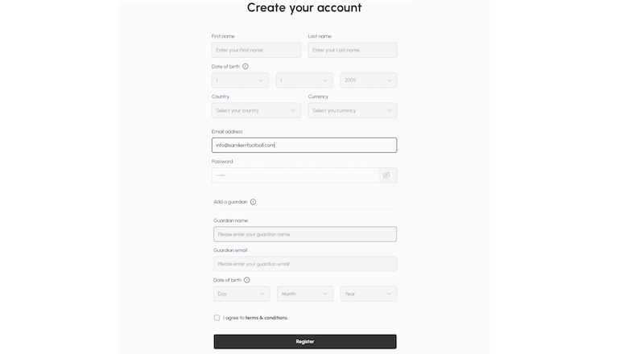Check the terms & conditions agreement box
644x354 pixels.
(217, 318)
